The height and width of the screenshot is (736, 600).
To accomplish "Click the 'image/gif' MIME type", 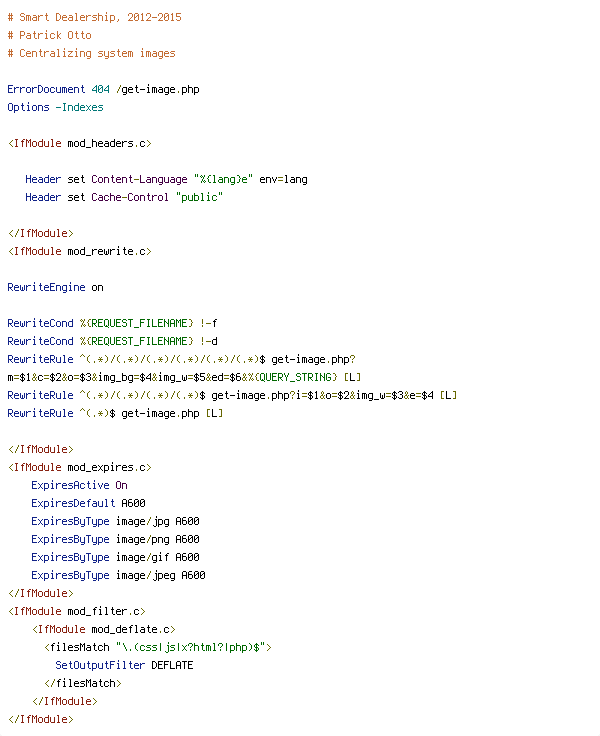I will [x=143, y=558].
